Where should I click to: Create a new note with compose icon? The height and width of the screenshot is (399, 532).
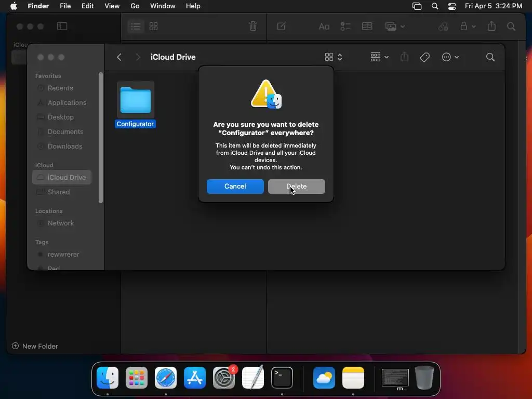click(x=281, y=26)
